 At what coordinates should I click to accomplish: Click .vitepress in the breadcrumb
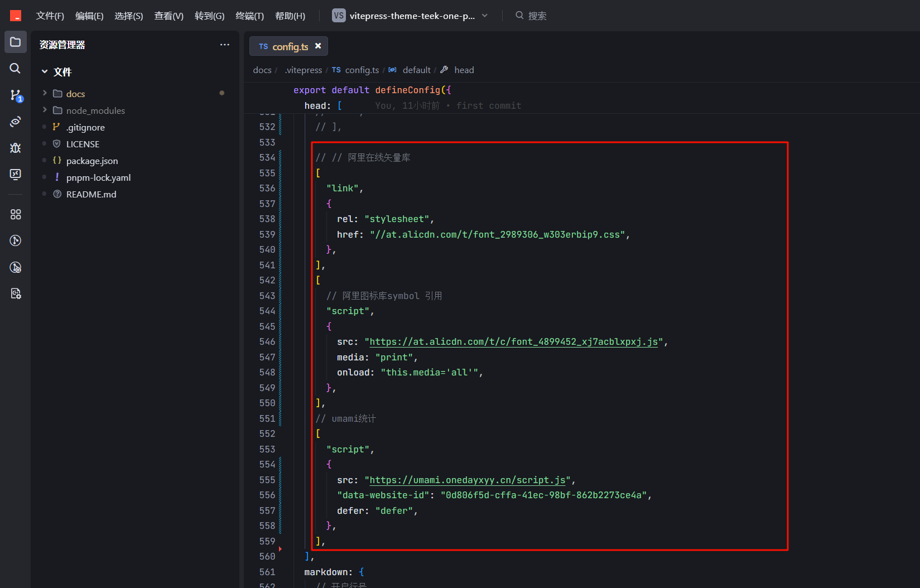(304, 70)
